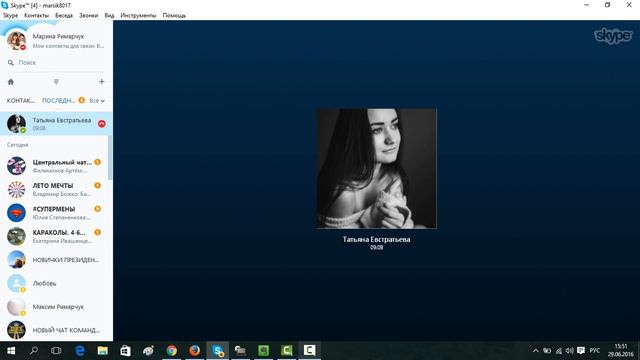640x360 pixels.
Task: Click #СУПЕРМЕНЫ Superman avatar
Action: (16, 213)
